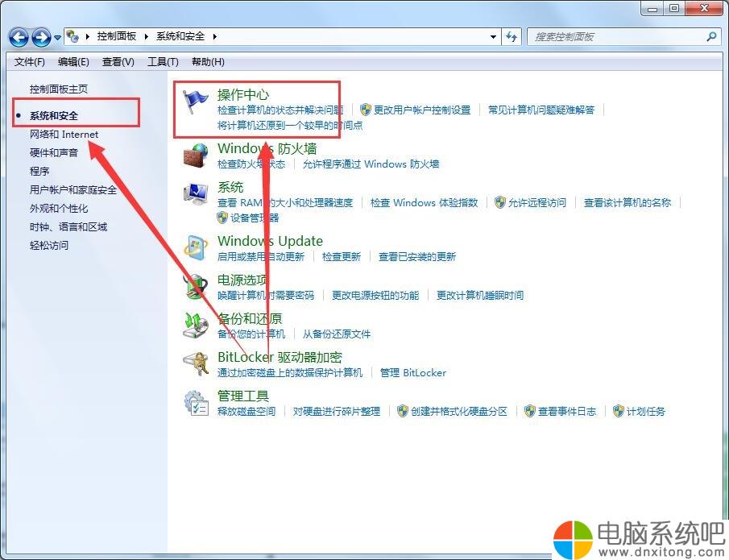Click 更改计算机睡眠时间 link
The height and width of the screenshot is (560, 729).
coord(480,296)
